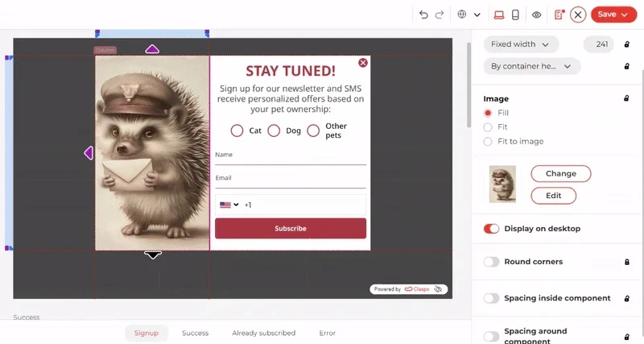Close the editor with the X button
The image size is (644, 344).
(x=578, y=15)
